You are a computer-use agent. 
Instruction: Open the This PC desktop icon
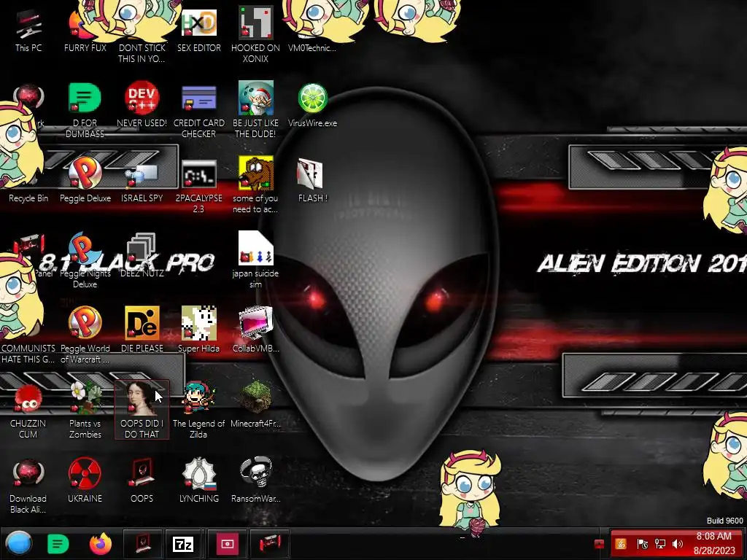(28, 31)
